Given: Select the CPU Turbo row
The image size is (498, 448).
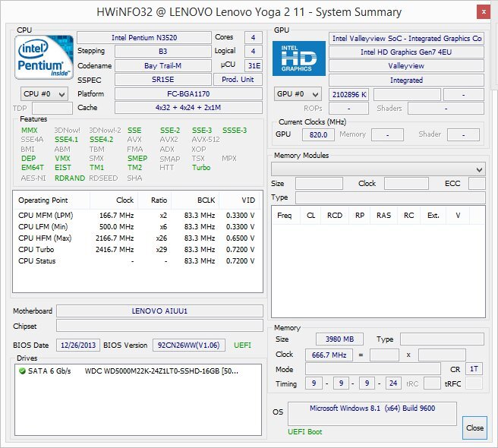Looking at the screenshot, I should click(137, 250).
